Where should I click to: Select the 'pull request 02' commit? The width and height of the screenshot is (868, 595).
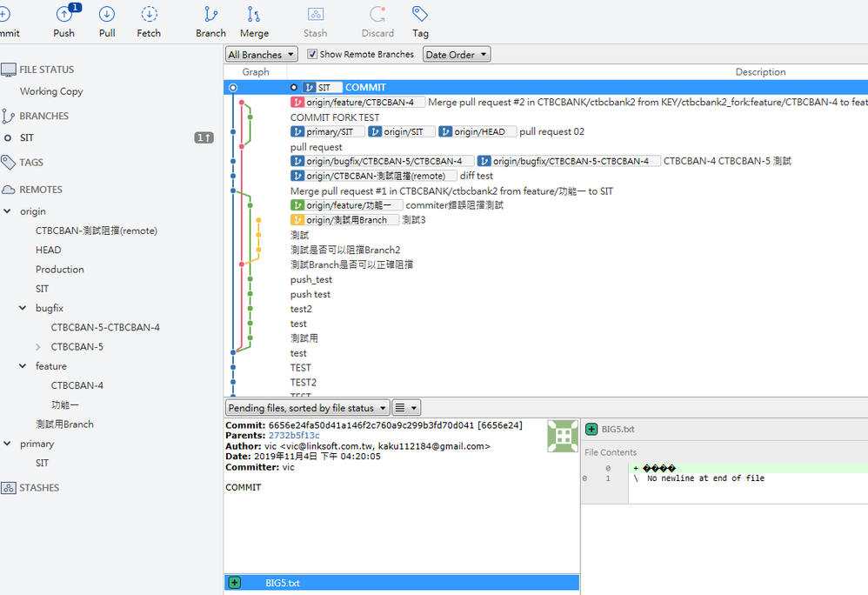551,131
